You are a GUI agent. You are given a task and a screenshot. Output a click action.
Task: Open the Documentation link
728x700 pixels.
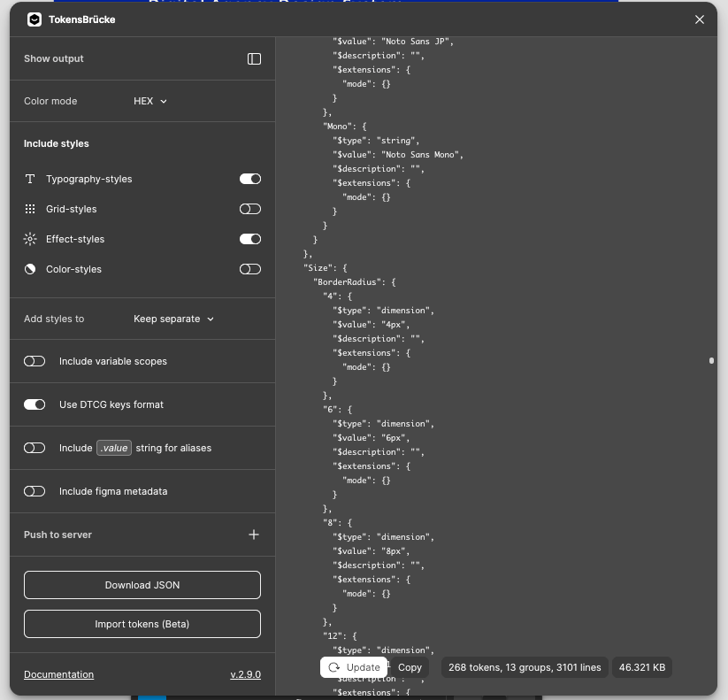(58, 674)
